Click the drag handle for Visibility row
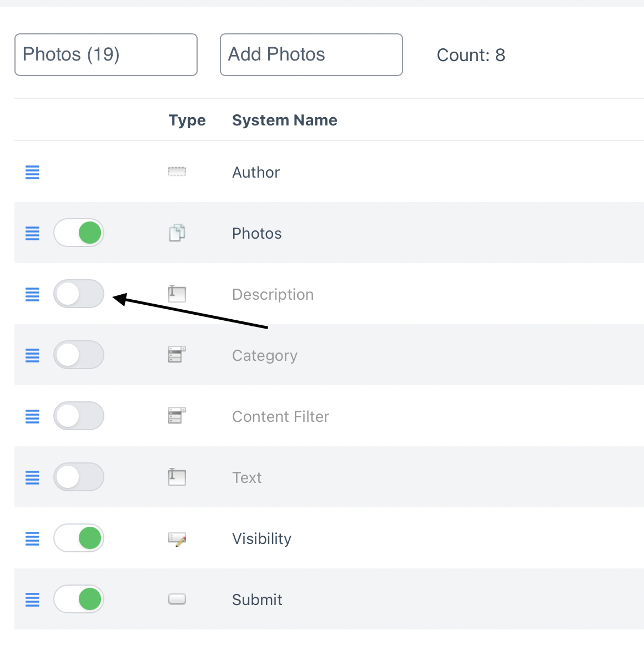Viewport: 644px width, 655px height. click(x=32, y=538)
